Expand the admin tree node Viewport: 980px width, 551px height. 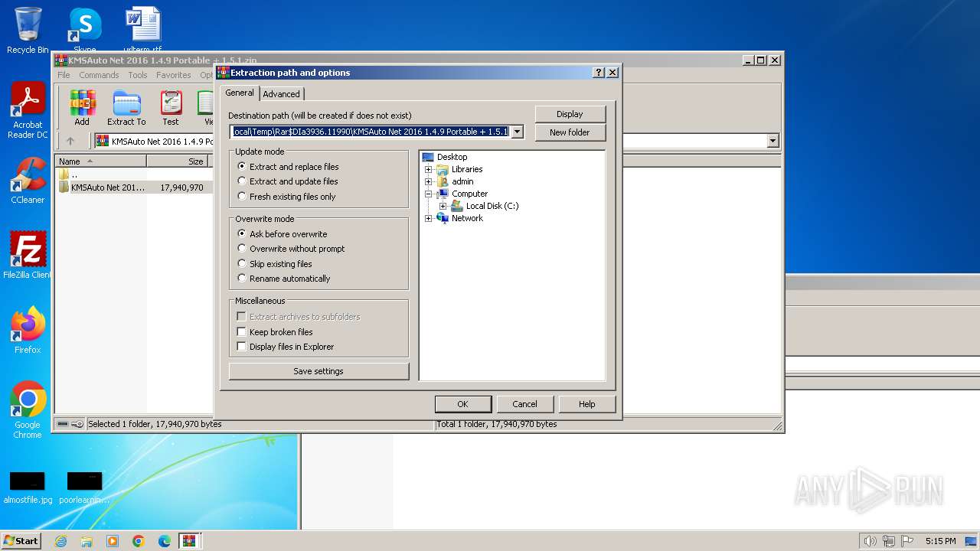click(x=429, y=181)
